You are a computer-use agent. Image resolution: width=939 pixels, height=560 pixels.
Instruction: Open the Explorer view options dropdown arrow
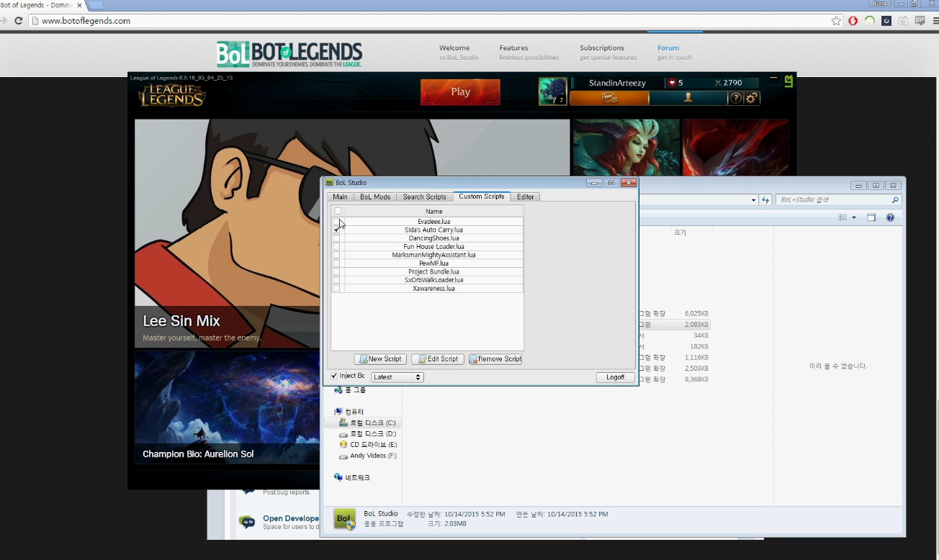(854, 217)
